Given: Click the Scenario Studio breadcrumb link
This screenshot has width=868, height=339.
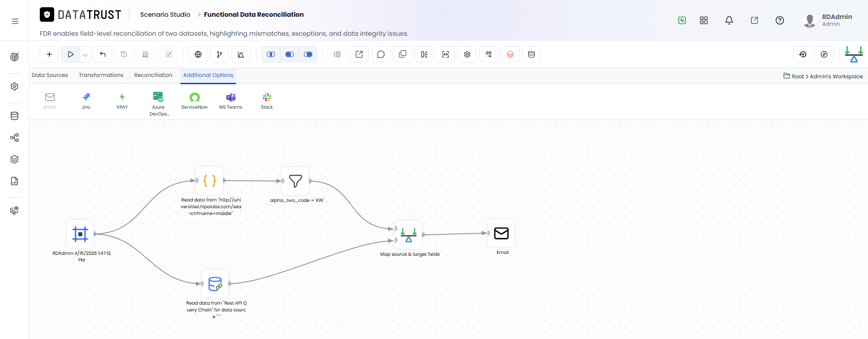Looking at the screenshot, I should tap(165, 14).
